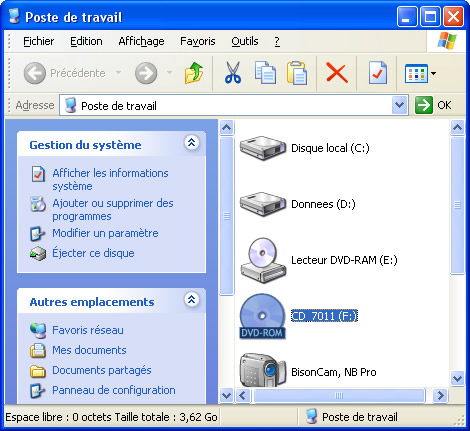Click the Copy icon in toolbar
The height and width of the screenshot is (431, 470).
pyautogui.click(x=265, y=73)
